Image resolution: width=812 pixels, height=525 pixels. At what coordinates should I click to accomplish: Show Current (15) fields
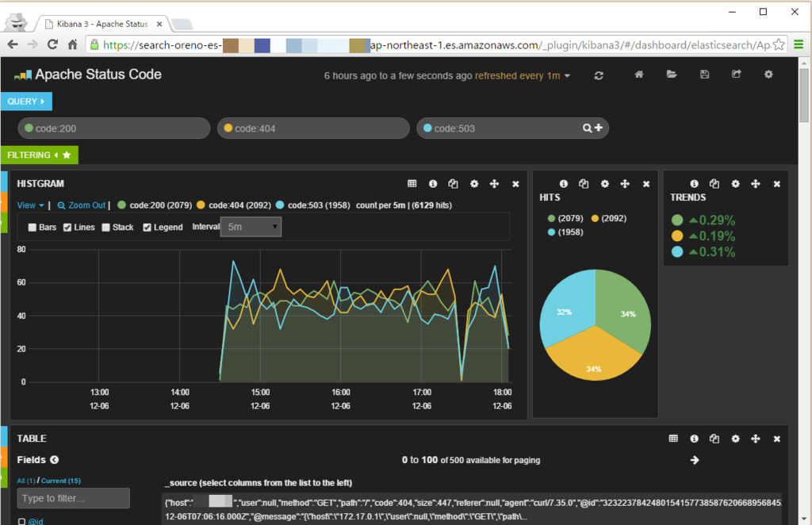pyautogui.click(x=61, y=481)
